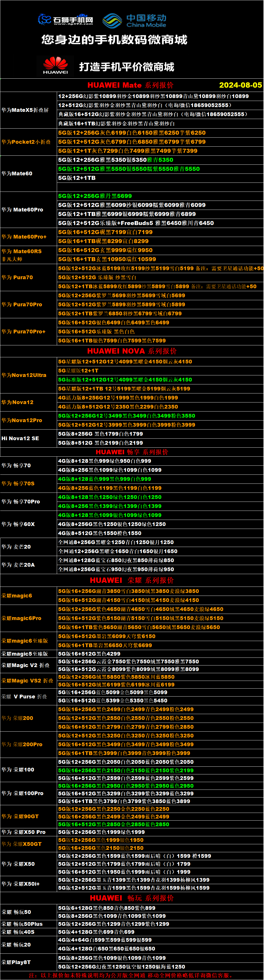264x980 pixels.
Task: Click the 5G版16+256G云霞金7550 price row
Action: (x=160, y=661)
